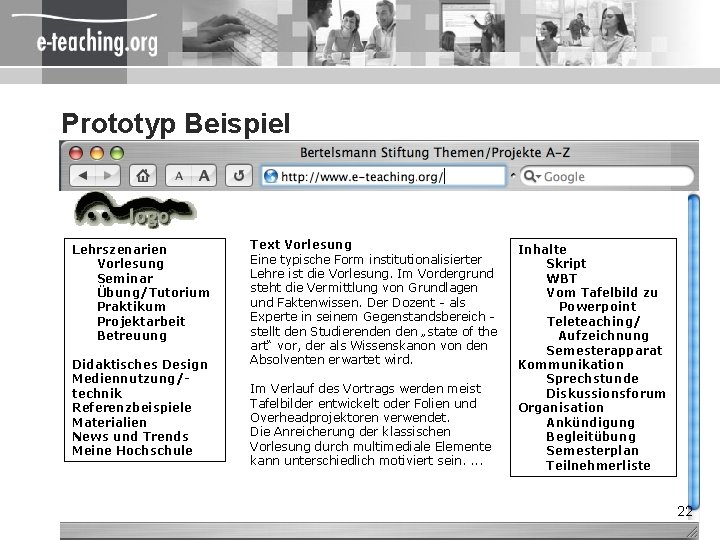Select Seminar in left menu

point(125,278)
